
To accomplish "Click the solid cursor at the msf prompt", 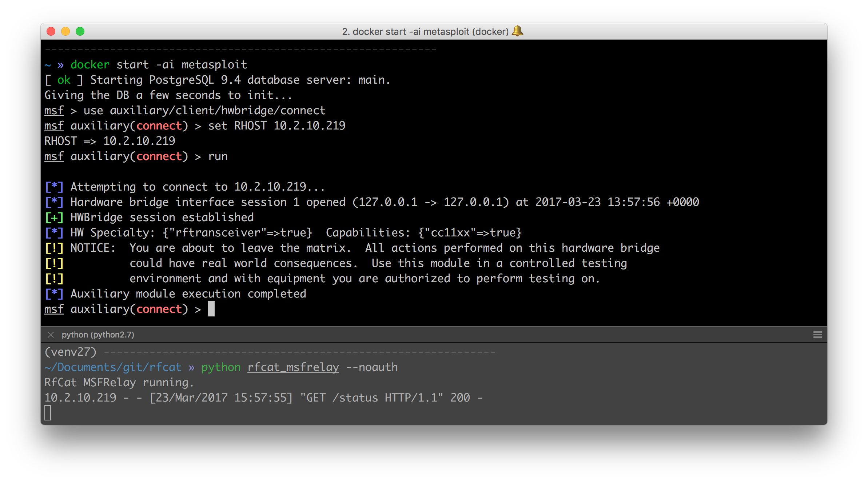I will (x=211, y=309).
